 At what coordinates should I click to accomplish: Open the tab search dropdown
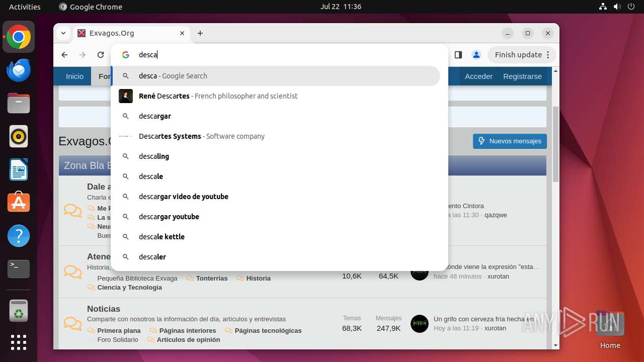click(x=63, y=33)
